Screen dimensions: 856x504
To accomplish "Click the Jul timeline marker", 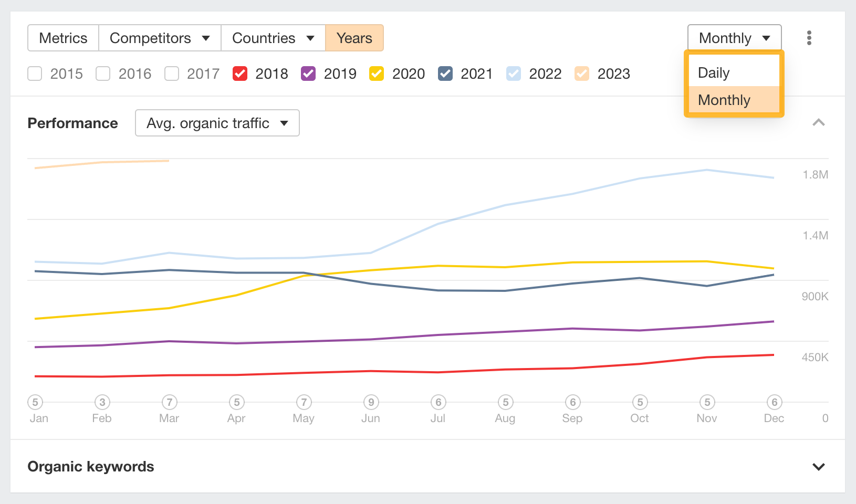I will coord(439,402).
